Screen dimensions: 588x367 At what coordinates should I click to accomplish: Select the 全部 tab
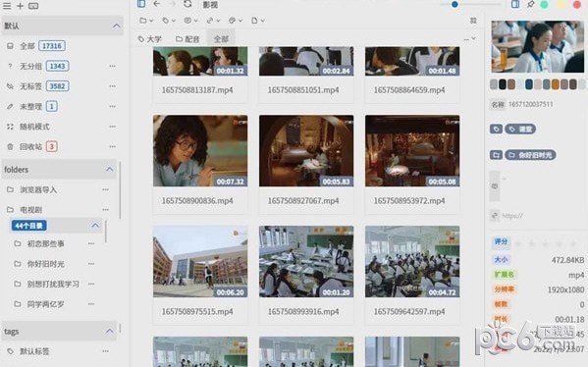(221, 39)
